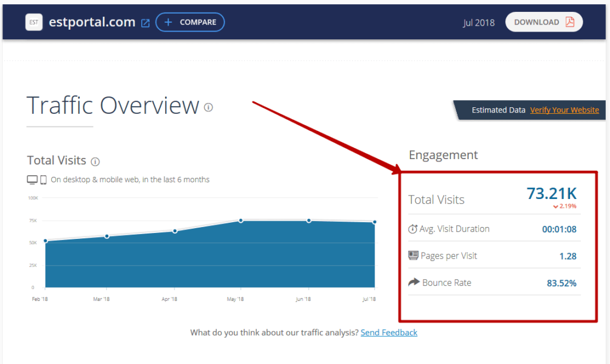Click the Pages per Visit icon
The height and width of the screenshot is (364, 610).
pyautogui.click(x=413, y=256)
